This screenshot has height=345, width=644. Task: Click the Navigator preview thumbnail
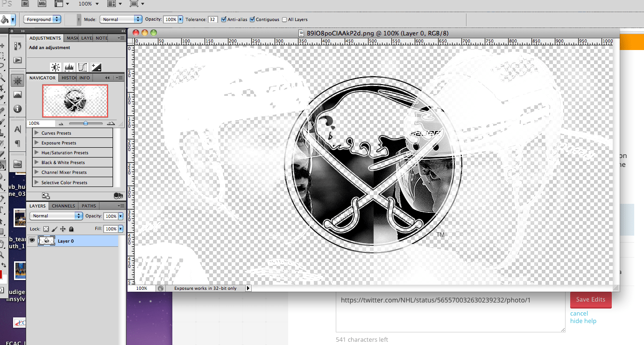[75, 101]
